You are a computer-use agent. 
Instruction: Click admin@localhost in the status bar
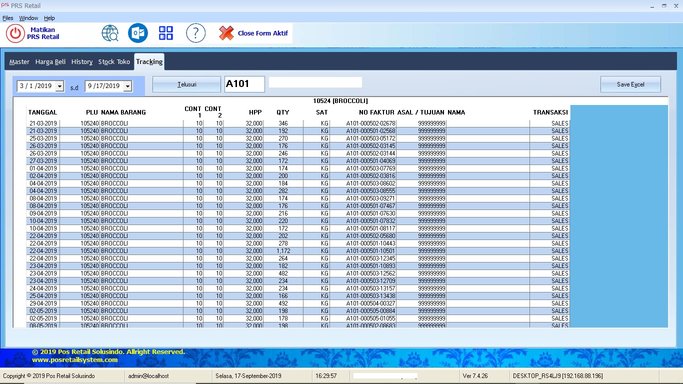tap(148, 376)
